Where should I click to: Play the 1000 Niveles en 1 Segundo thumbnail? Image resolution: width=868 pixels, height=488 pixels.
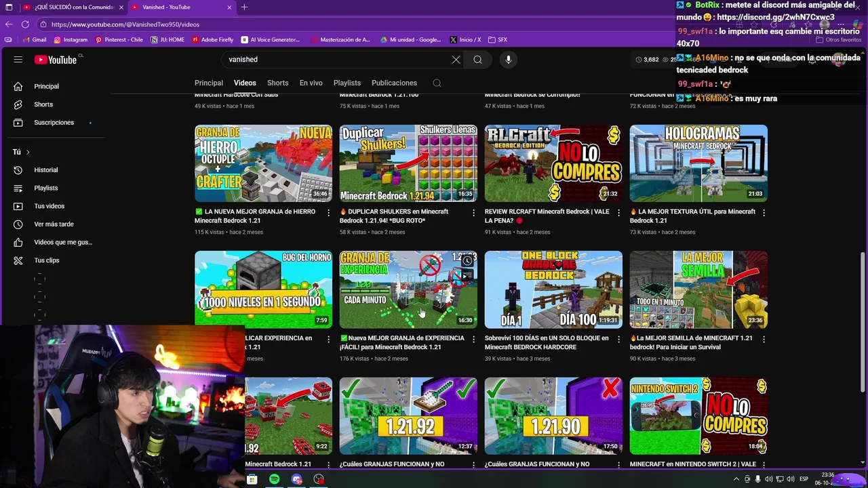click(x=263, y=289)
